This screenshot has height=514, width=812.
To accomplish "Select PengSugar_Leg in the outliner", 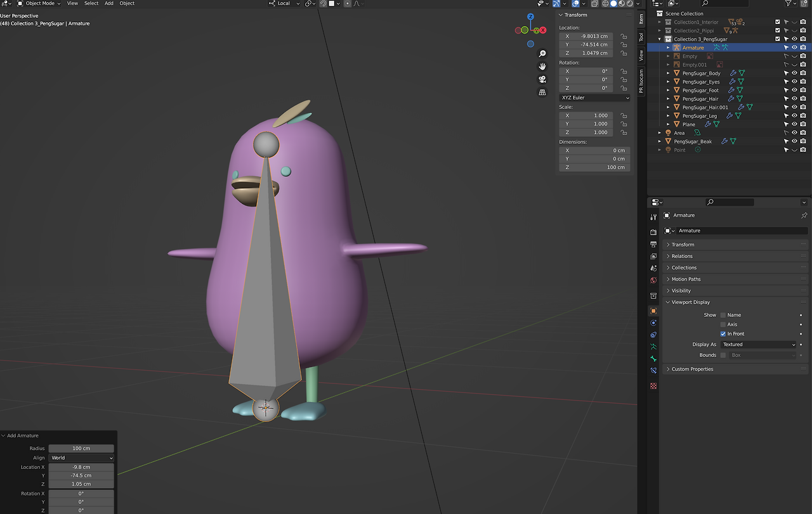I will click(x=699, y=116).
